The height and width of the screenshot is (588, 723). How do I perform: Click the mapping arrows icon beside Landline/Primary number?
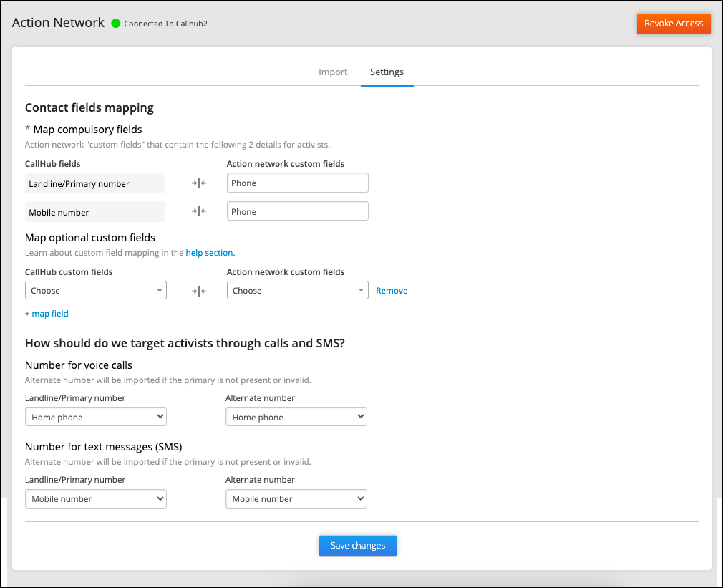(199, 183)
